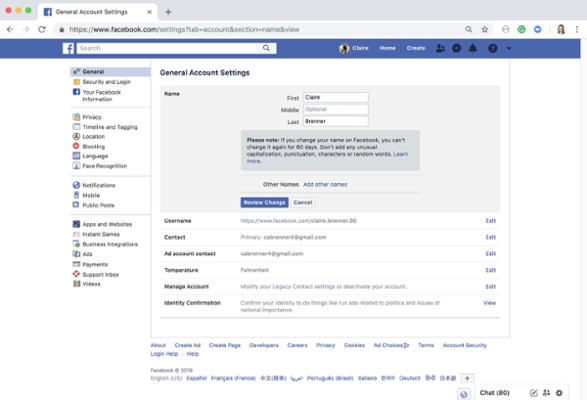Click the new message compose icon in chat
Image resolution: width=587 pixels, height=400 pixels.
pyautogui.click(x=533, y=393)
